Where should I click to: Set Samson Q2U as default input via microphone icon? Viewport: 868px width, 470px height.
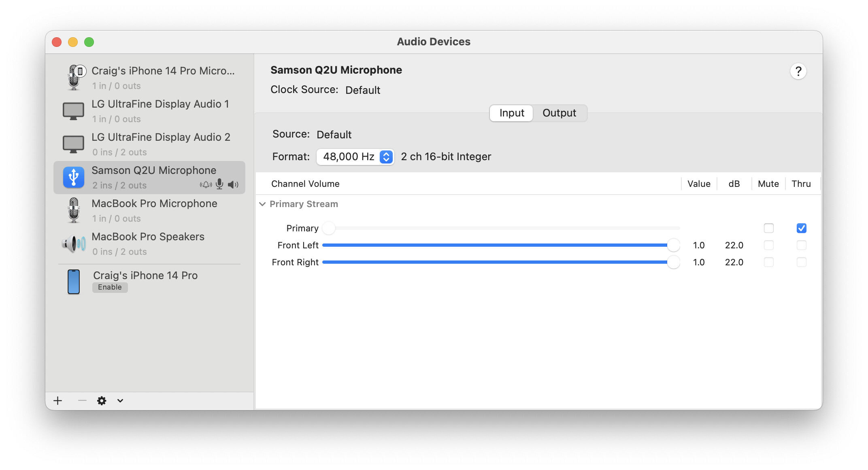click(219, 184)
